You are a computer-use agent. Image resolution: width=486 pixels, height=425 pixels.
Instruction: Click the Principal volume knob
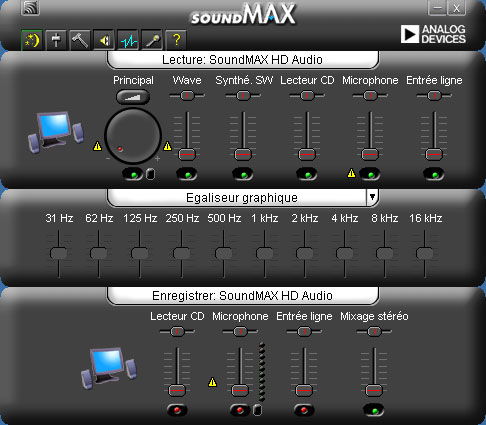133,136
